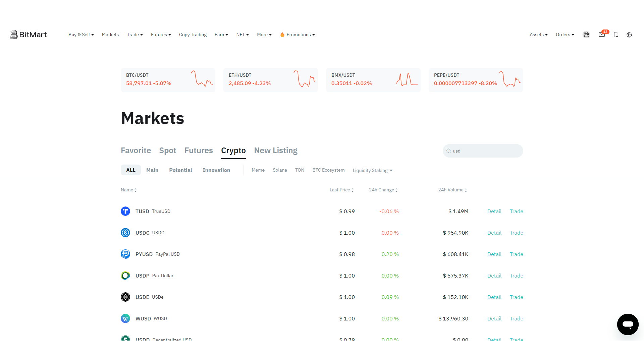
Task: Filter by the Solana category
Action: coord(280,170)
